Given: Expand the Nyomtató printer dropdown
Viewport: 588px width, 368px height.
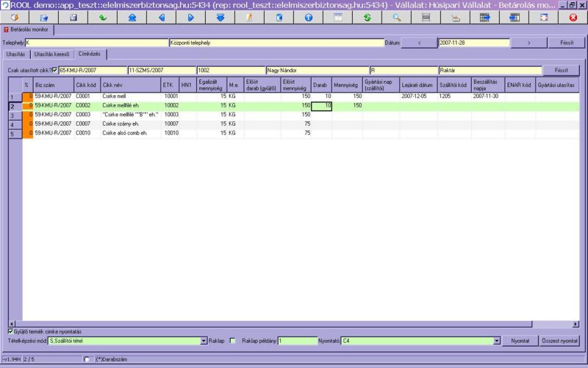Looking at the screenshot, I should click(496, 342).
